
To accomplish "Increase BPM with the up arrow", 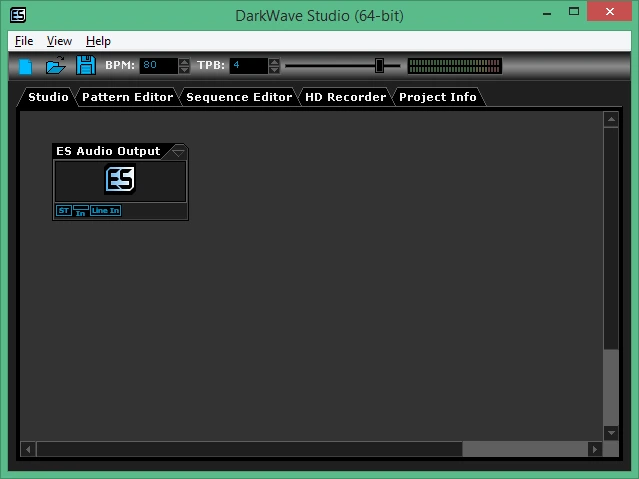I will [184, 62].
